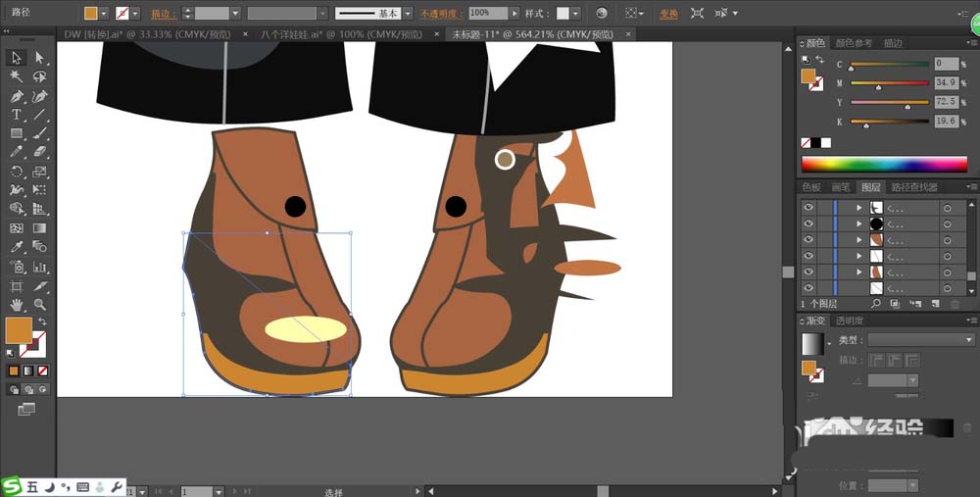980x497 pixels.
Task: Click the 变换 (Transform) link in control bar
Action: click(x=667, y=14)
